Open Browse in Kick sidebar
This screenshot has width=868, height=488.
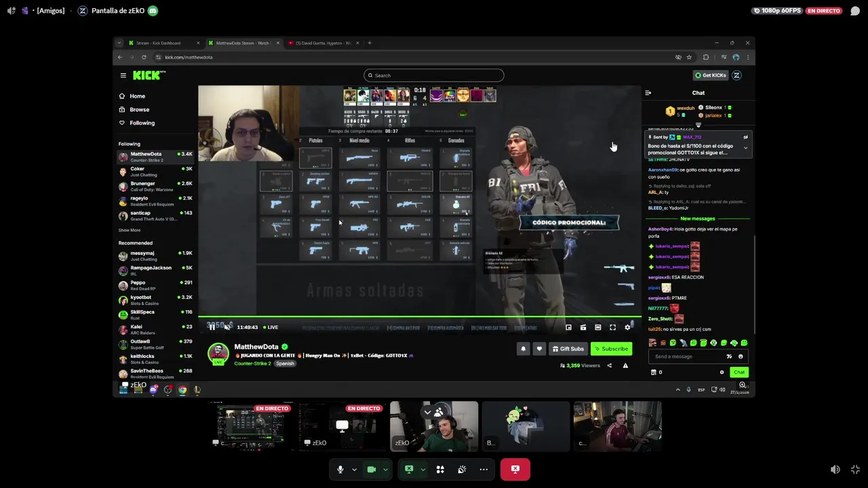pyautogui.click(x=139, y=110)
